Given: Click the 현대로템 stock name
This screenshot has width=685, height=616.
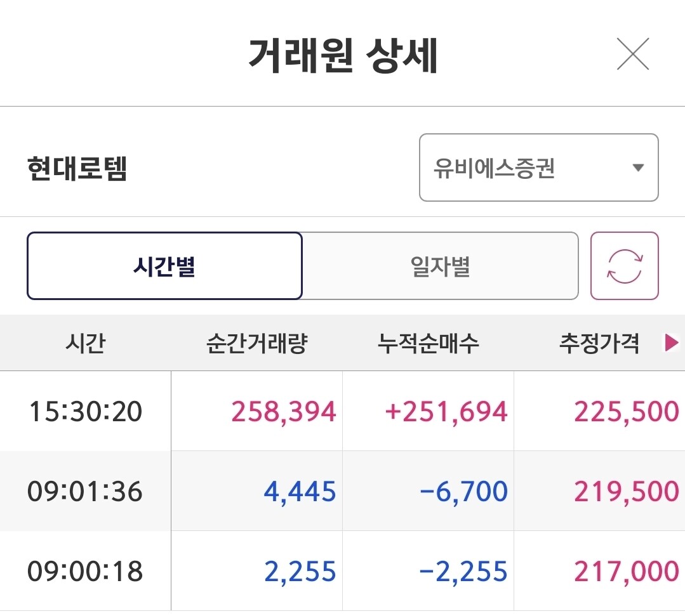Looking at the screenshot, I should click(x=77, y=169).
